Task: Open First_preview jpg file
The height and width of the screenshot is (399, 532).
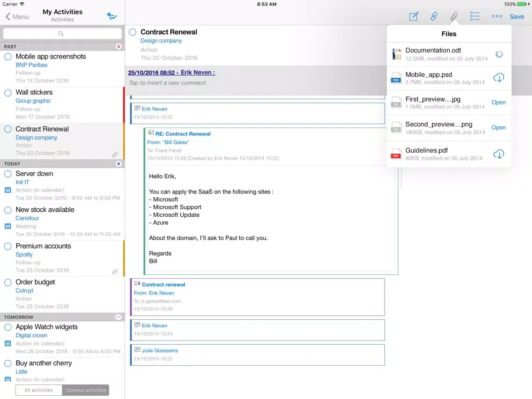Action: click(498, 103)
